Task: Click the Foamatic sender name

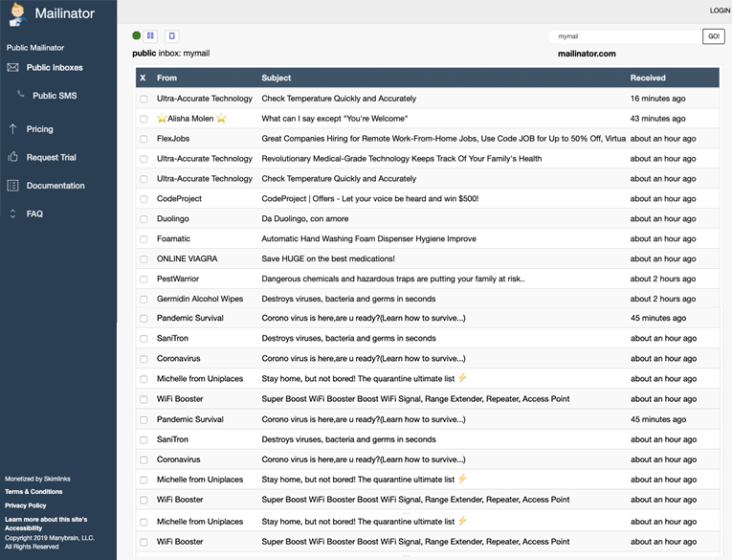Action: [x=173, y=239]
